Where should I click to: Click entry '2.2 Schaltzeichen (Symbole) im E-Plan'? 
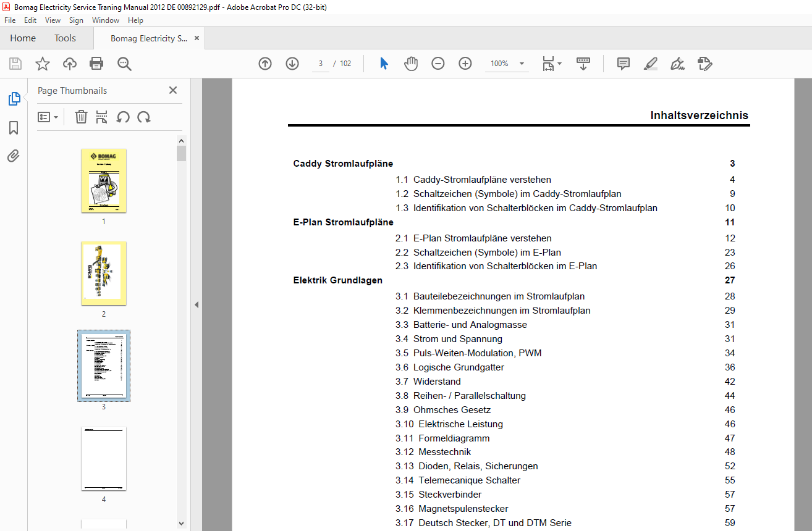478,252
